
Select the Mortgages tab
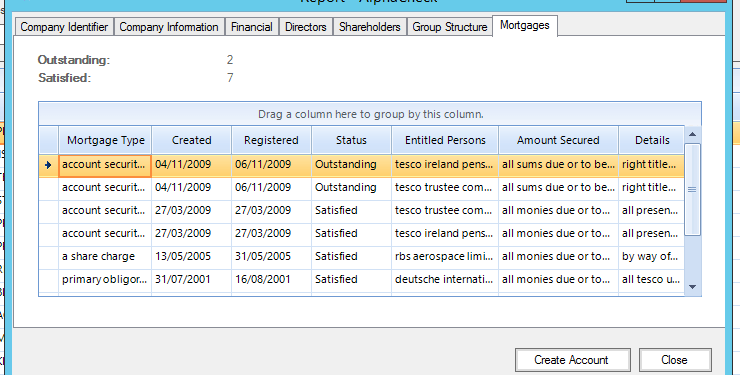[x=525, y=25]
